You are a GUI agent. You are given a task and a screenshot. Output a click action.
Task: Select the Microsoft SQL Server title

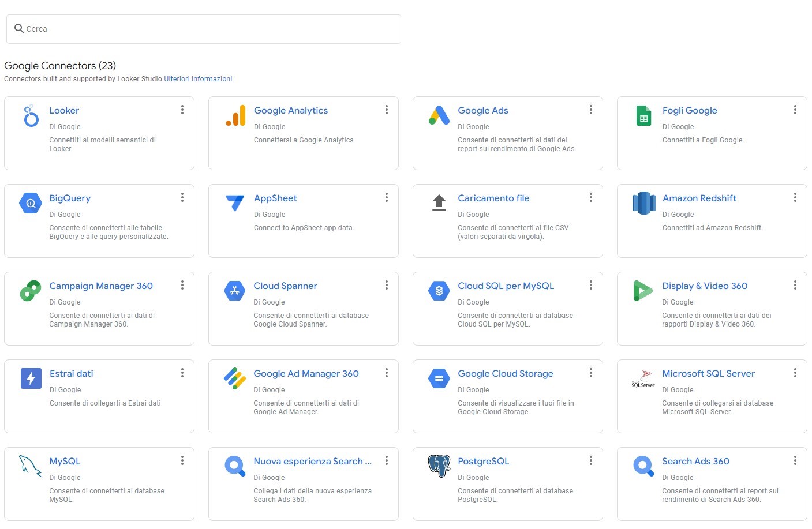pos(708,373)
